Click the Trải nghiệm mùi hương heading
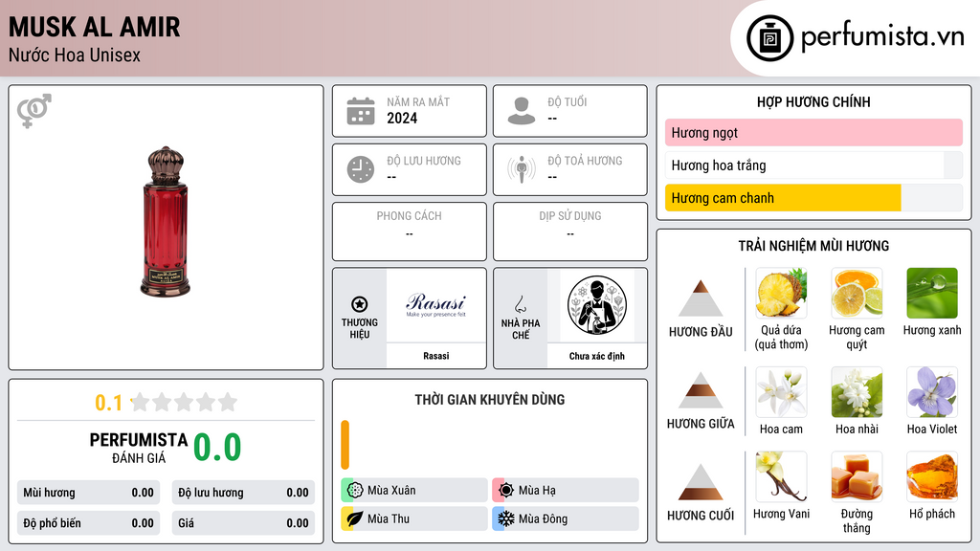 [813, 246]
